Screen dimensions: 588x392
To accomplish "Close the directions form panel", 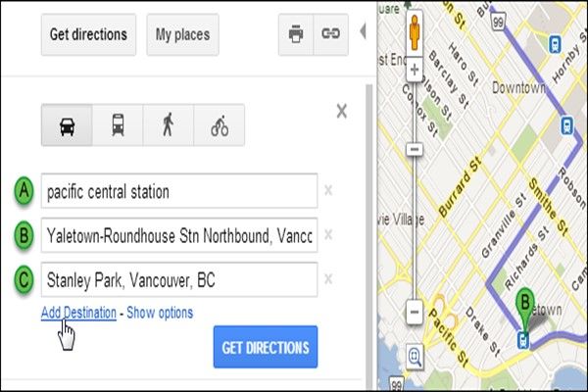I will (x=341, y=111).
